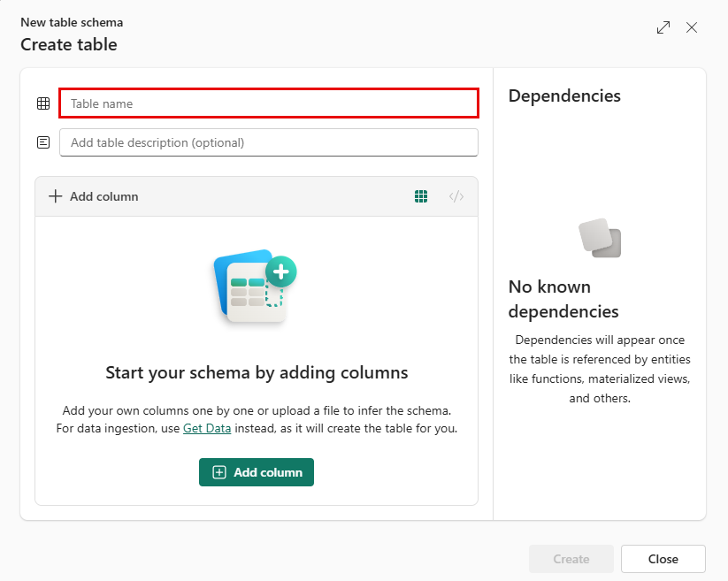This screenshot has height=581, width=728.
Task: Click the table icon beside Table name field
Action: pos(42,103)
